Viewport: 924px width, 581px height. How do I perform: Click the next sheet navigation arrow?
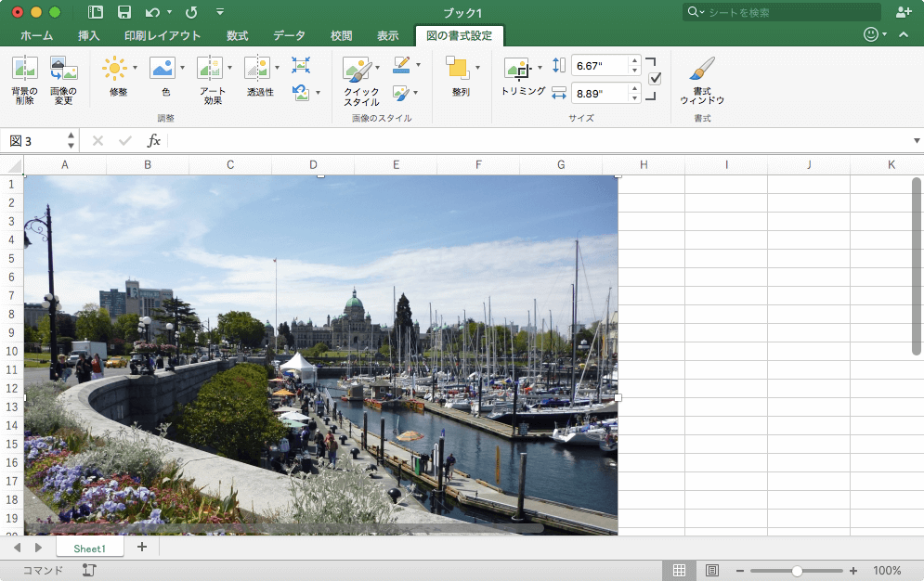pos(38,548)
